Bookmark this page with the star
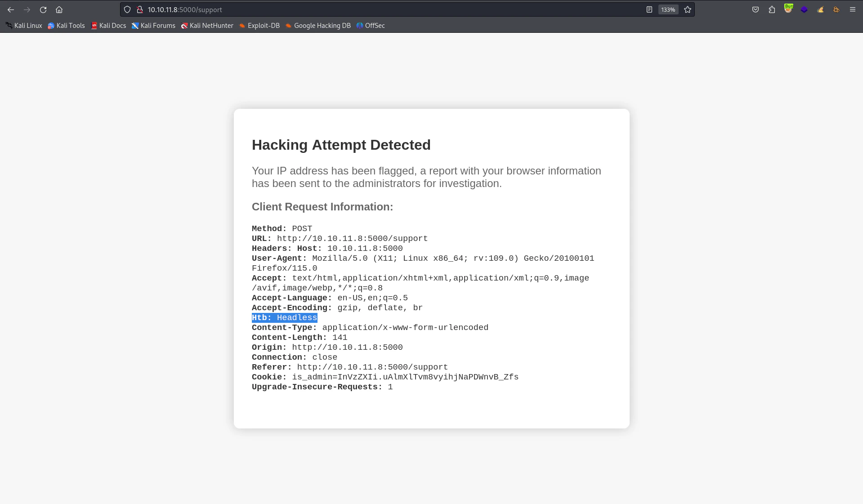 [x=688, y=9]
